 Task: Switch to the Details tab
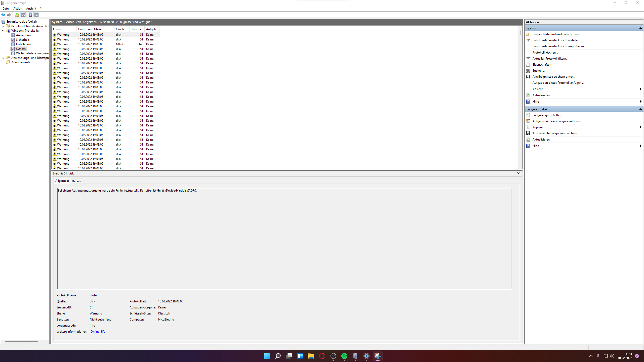(76, 181)
